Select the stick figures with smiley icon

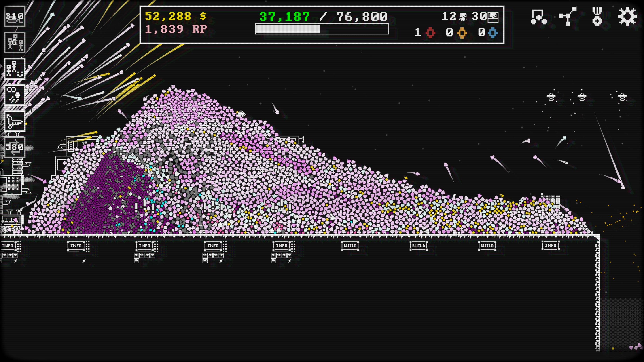[x=15, y=69]
